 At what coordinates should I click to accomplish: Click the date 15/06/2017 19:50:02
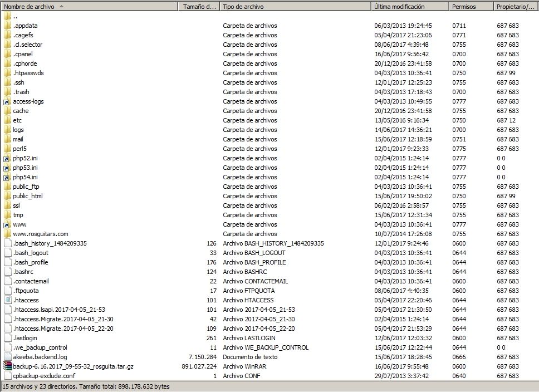(403, 196)
